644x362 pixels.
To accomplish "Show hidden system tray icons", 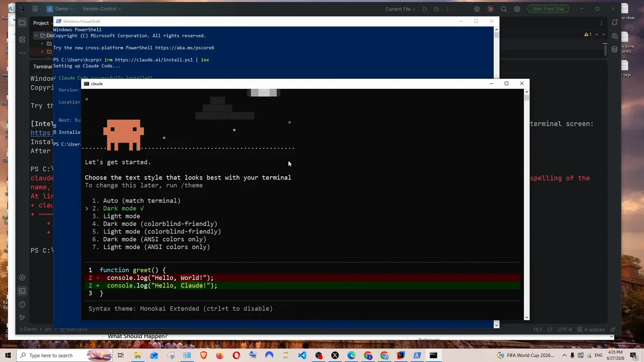I will [564, 355].
